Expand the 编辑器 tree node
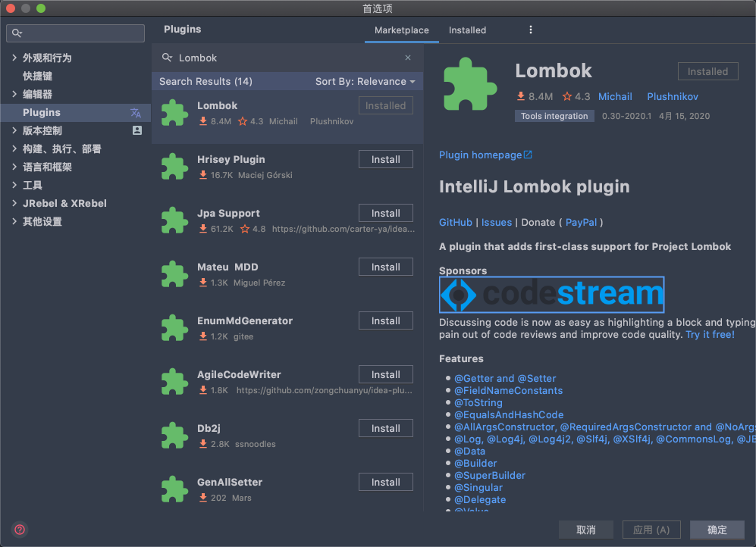 click(14, 94)
